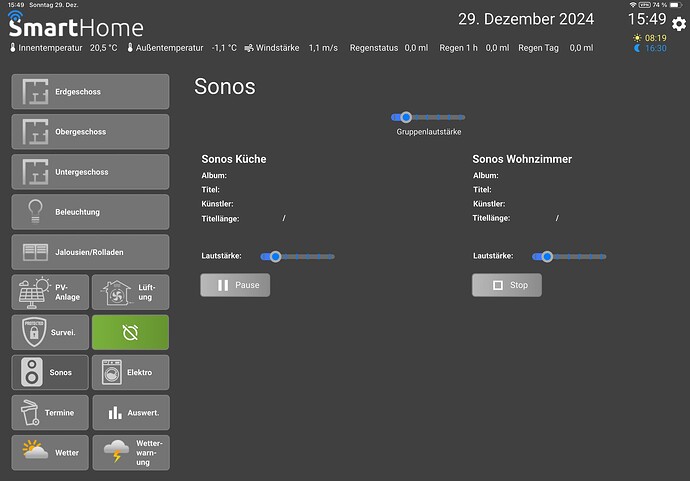The width and height of the screenshot is (690, 481).
Task: Click the sunrise sun icon
Action: coord(637,38)
